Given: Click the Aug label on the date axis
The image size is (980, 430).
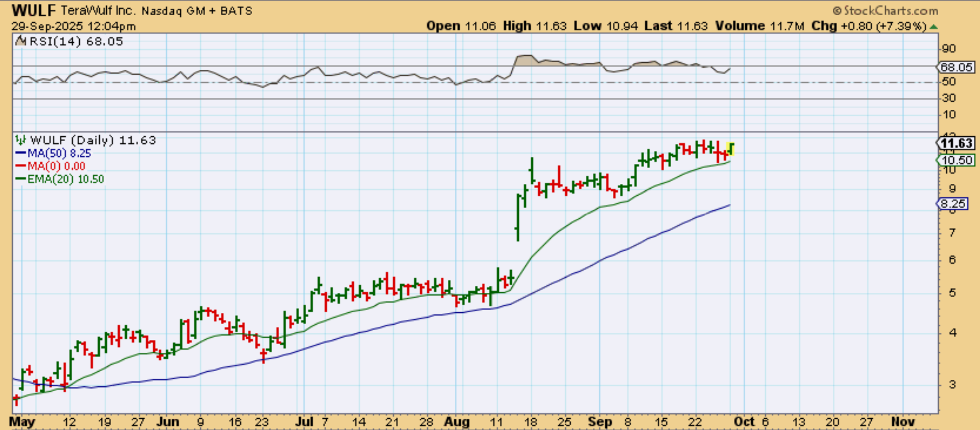Looking at the screenshot, I should point(457,422).
